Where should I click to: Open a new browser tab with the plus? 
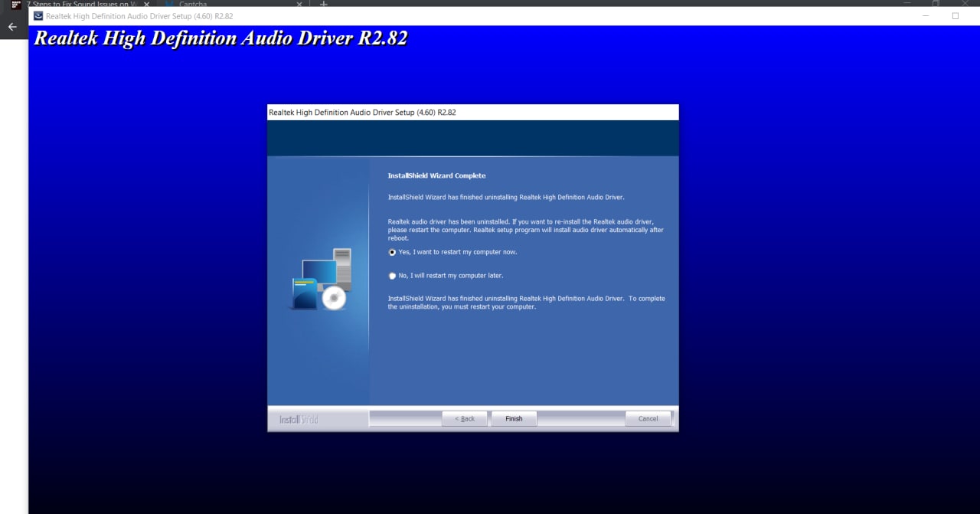[x=323, y=4]
